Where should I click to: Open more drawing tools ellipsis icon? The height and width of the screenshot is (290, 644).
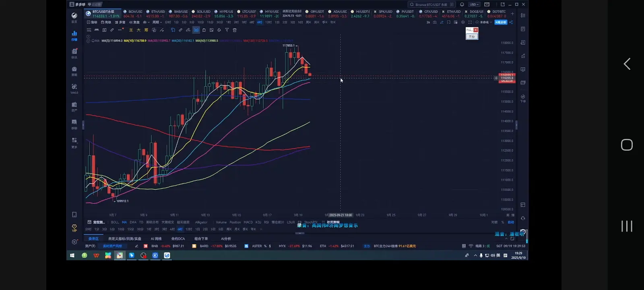[120, 30]
